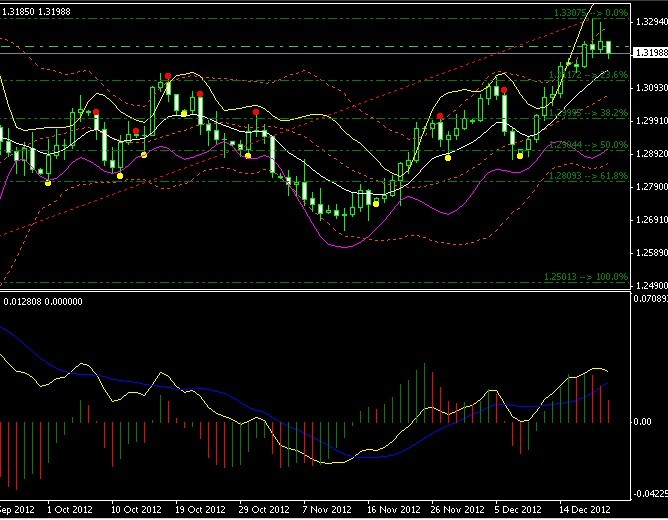Click the indicator readout 0.012808 0.000000

click(43, 302)
